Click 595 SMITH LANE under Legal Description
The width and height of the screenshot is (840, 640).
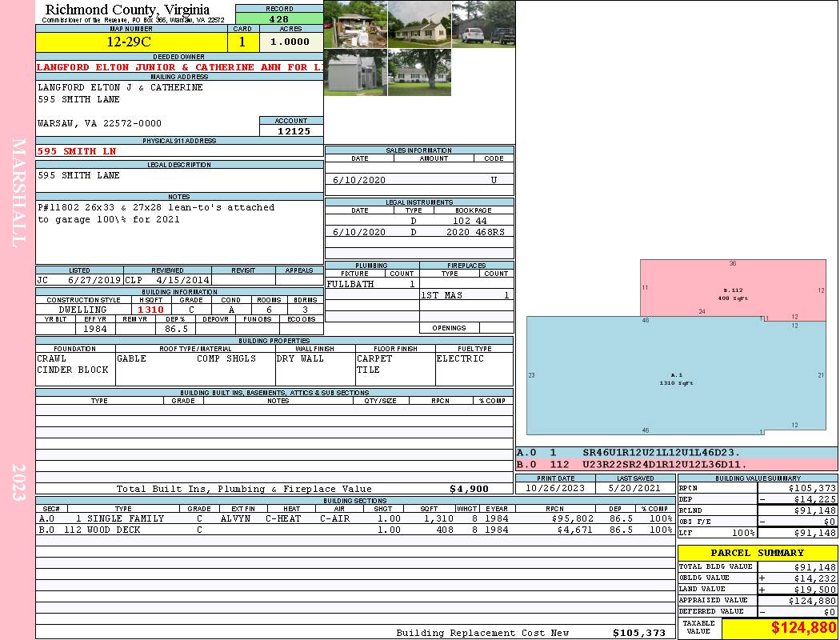[x=78, y=175]
